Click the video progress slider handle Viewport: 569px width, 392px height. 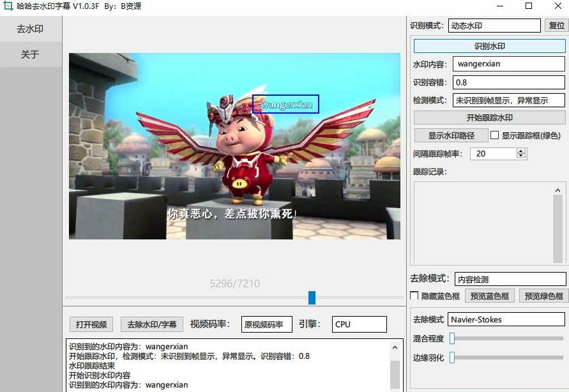coord(312,298)
